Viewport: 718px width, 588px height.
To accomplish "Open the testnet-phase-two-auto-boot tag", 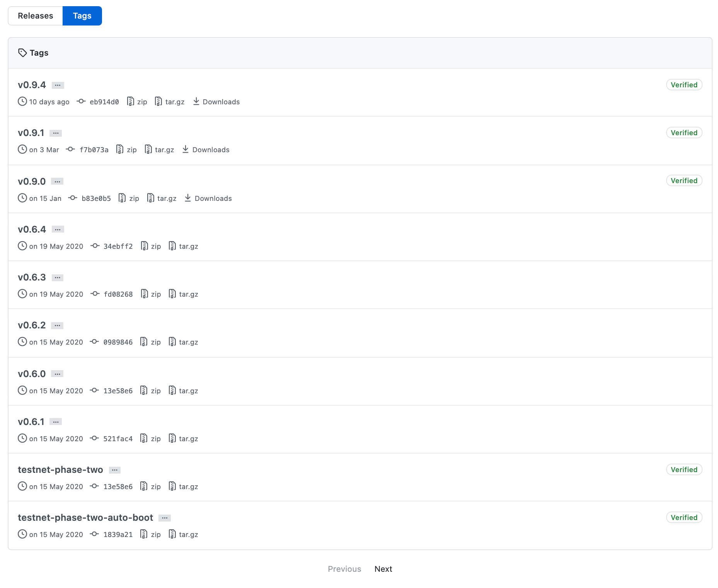I will tap(85, 518).
